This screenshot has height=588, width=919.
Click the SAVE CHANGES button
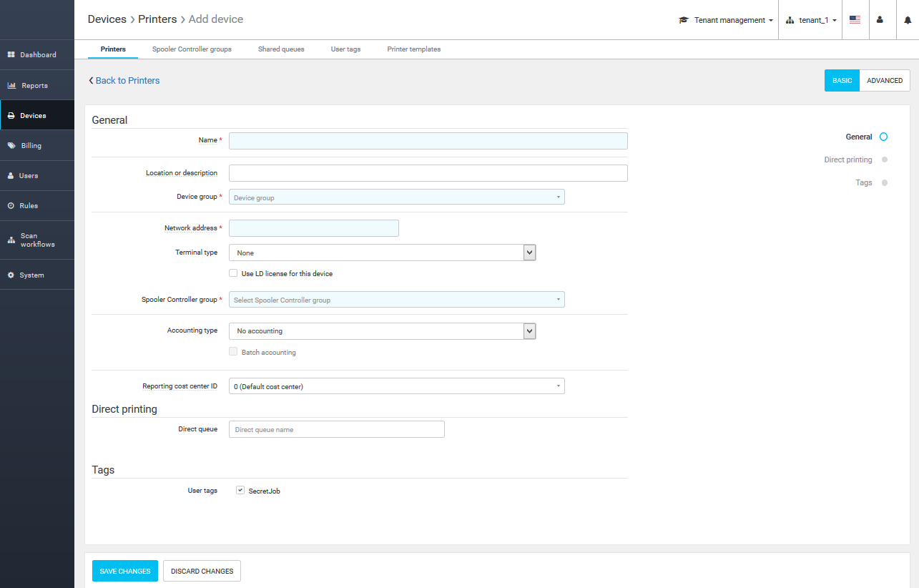click(125, 571)
